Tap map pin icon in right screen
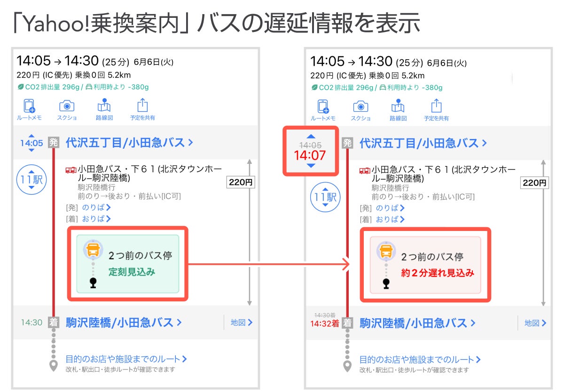564x392 pixels. pyautogui.click(x=347, y=367)
